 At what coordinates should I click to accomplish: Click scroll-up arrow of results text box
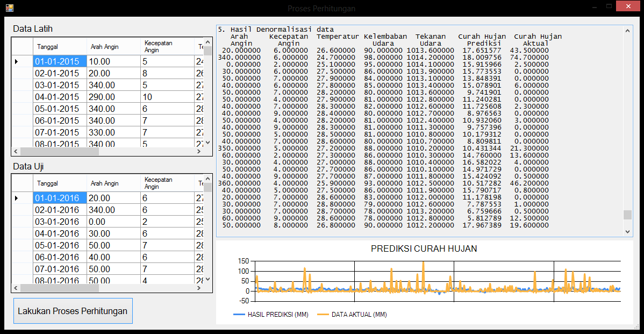pyautogui.click(x=627, y=30)
